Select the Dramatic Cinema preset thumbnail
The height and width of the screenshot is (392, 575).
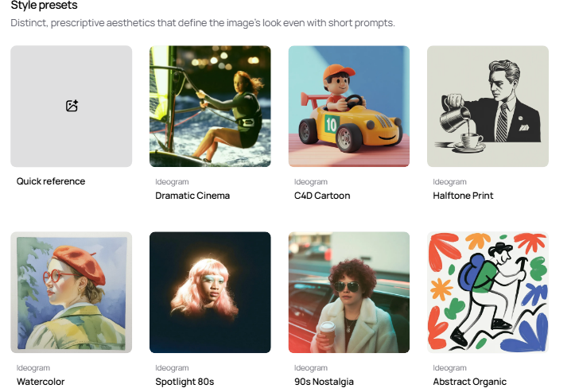(x=210, y=107)
